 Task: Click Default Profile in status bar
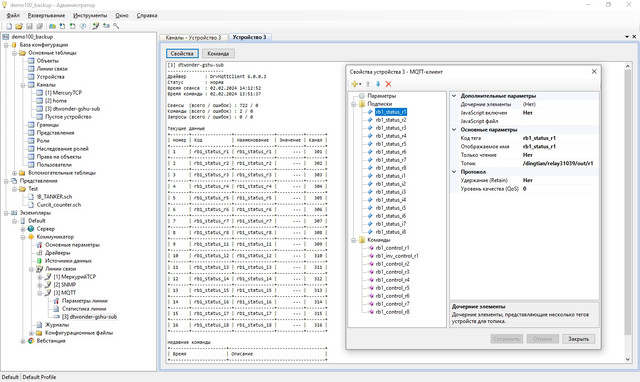pyautogui.click(x=39, y=377)
